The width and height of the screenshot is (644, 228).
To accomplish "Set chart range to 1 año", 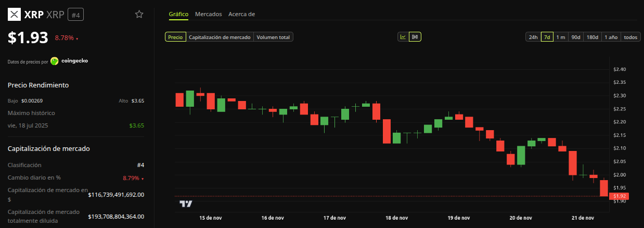I will tap(611, 37).
